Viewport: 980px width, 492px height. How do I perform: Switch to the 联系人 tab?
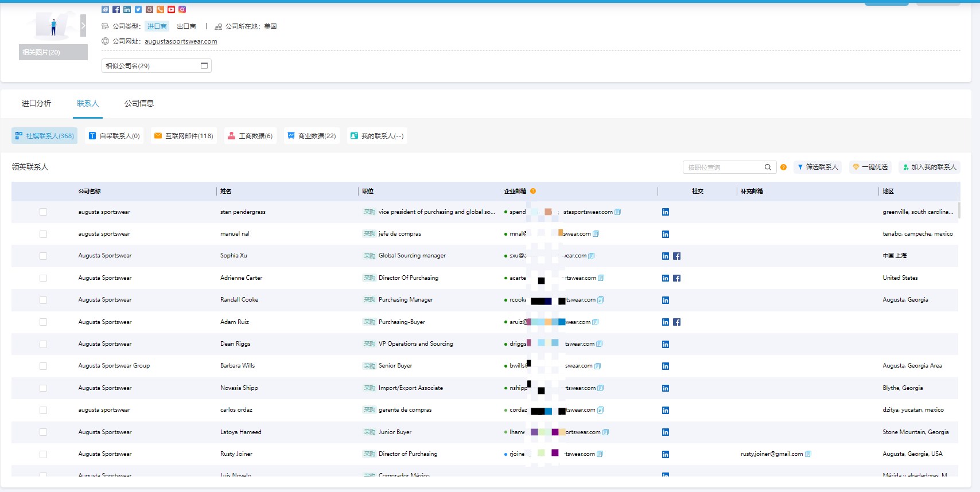pos(88,103)
